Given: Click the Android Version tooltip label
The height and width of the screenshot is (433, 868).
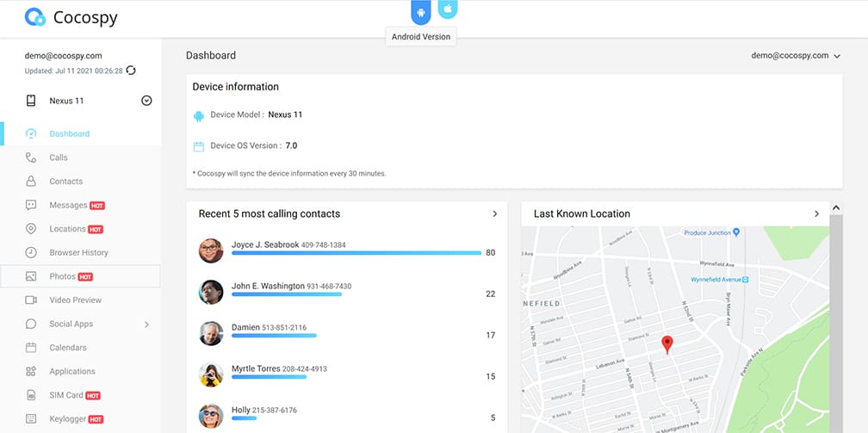Looking at the screenshot, I should coord(421,37).
